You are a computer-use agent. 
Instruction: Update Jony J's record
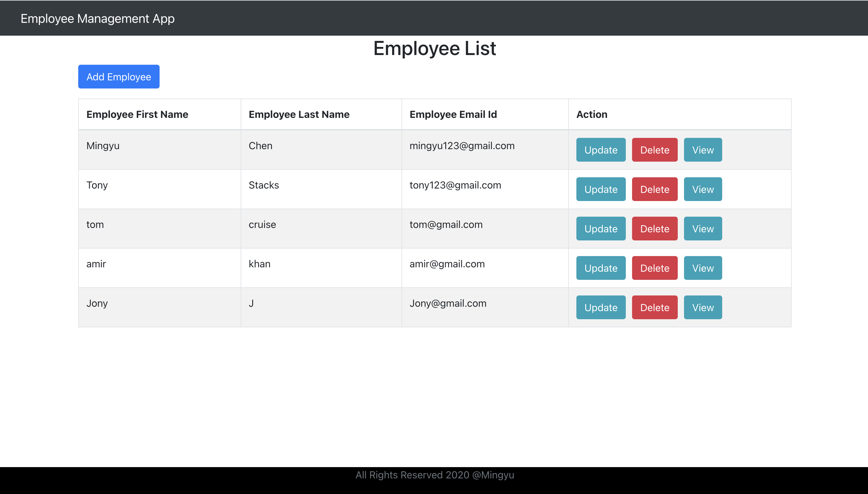coord(600,307)
